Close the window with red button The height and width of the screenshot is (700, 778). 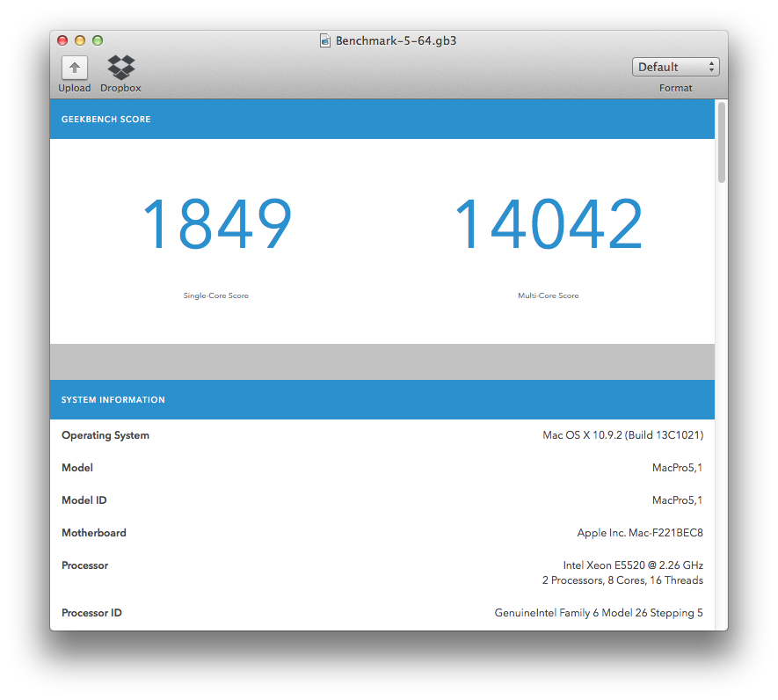pos(62,40)
